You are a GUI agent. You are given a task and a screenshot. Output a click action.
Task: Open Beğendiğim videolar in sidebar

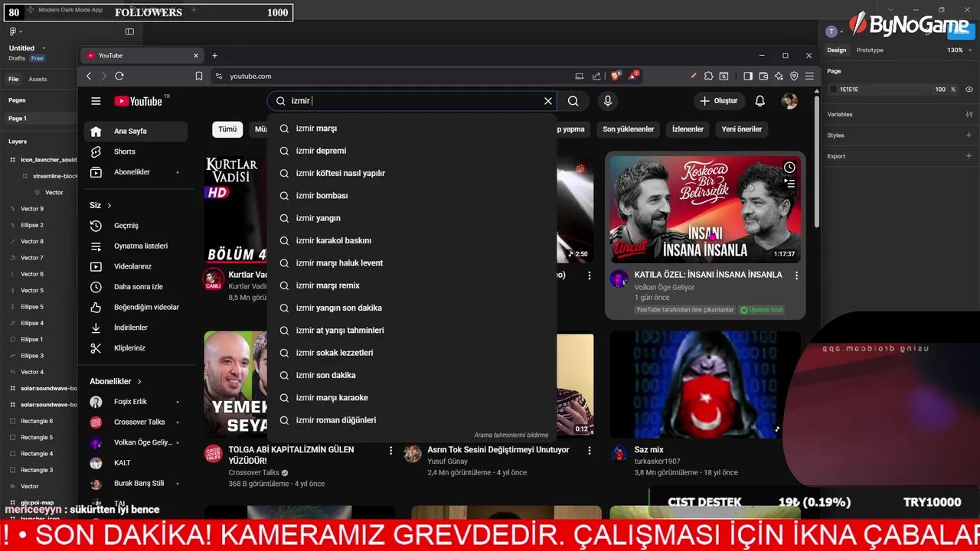click(x=135, y=307)
